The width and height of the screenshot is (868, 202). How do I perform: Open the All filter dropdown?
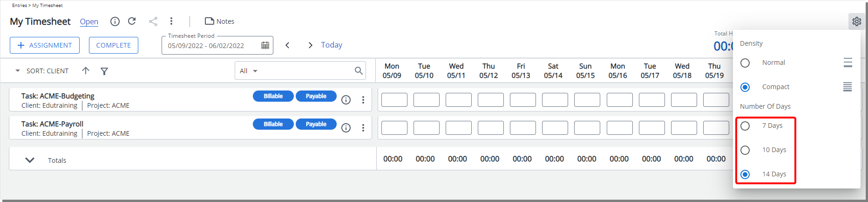(249, 71)
